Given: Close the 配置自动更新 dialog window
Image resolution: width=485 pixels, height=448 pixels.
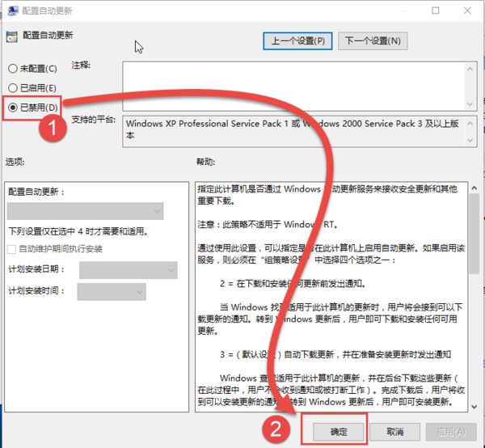Looking at the screenshot, I should (x=467, y=11).
